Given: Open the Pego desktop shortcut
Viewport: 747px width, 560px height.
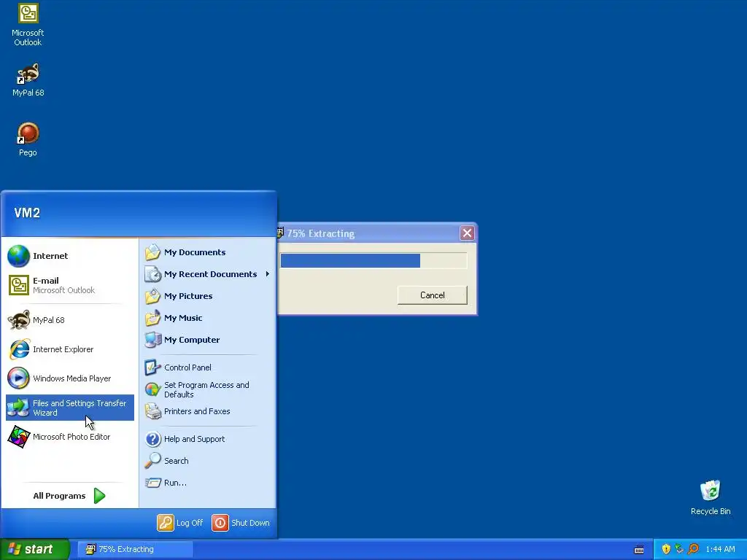Looking at the screenshot, I should point(28,139).
